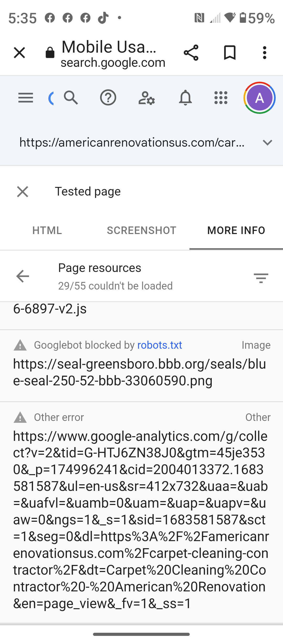Switch to the HTML tab
This screenshot has width=283, height=644.
coord(47,230)
